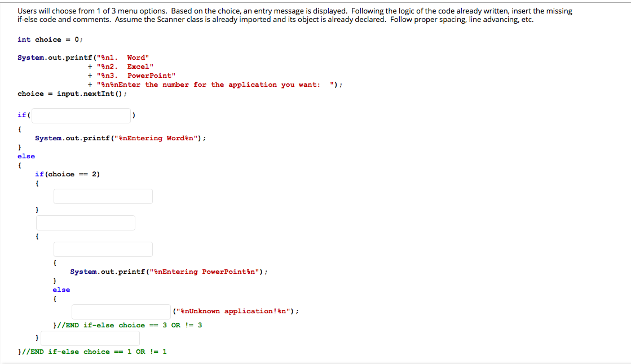The height and width of the screenshot is (364, 631).
Task: Click the END if-else choice == 1 comment
Action: [91, 351]
